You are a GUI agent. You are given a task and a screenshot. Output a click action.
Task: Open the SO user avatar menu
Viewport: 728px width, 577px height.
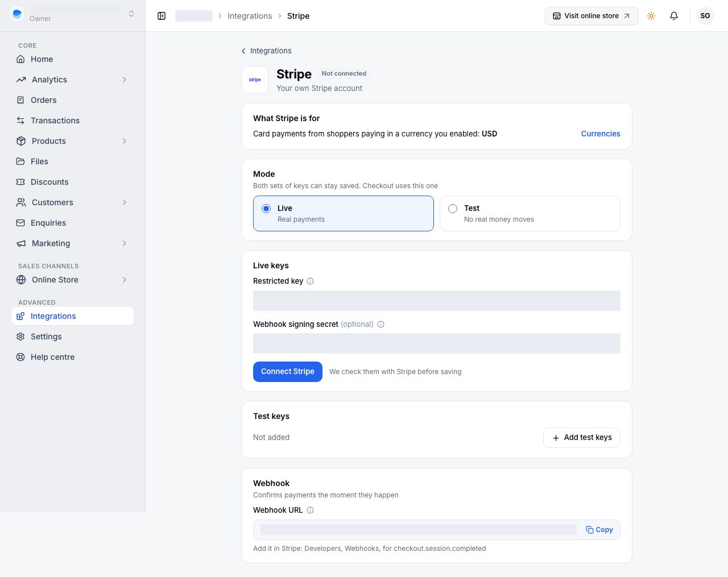tap(705, 16)
